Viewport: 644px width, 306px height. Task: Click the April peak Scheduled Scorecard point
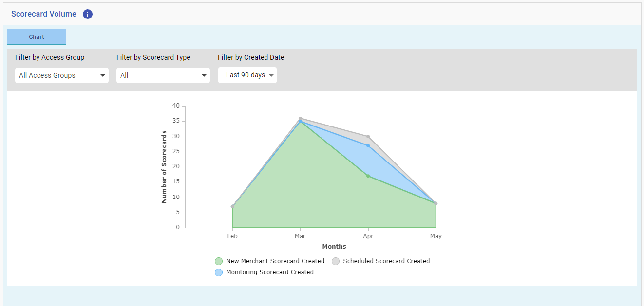[368, 137]
